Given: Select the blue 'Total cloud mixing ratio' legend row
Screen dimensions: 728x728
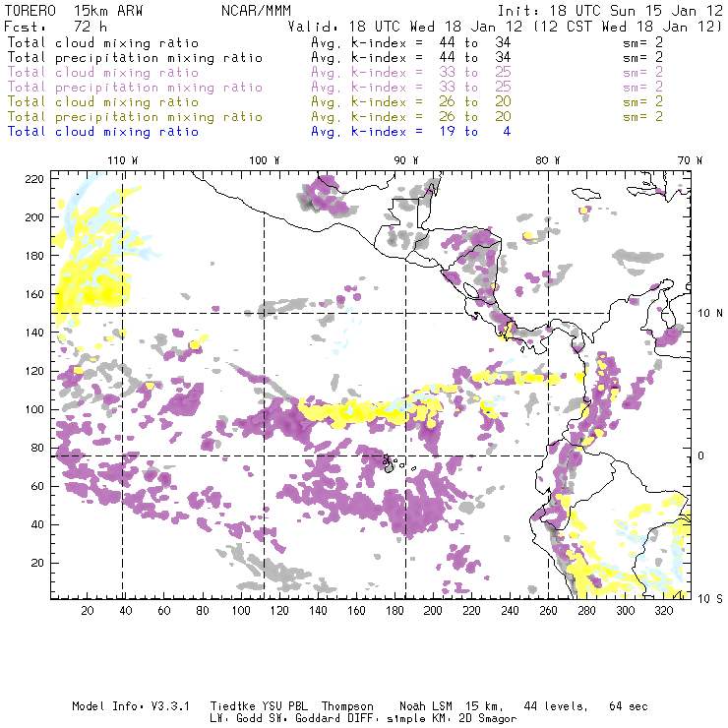Looking at the screenshot, I should click(103, 132).
